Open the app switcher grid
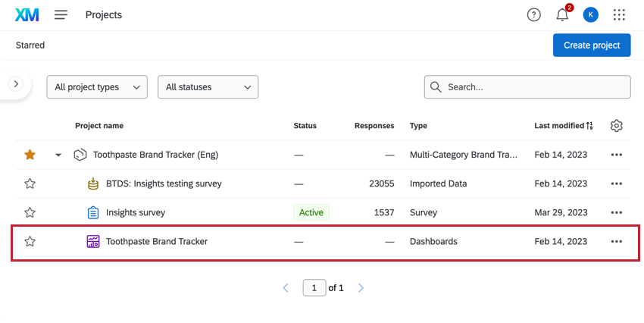Viewport: 644px width, 323px height. 619,15
